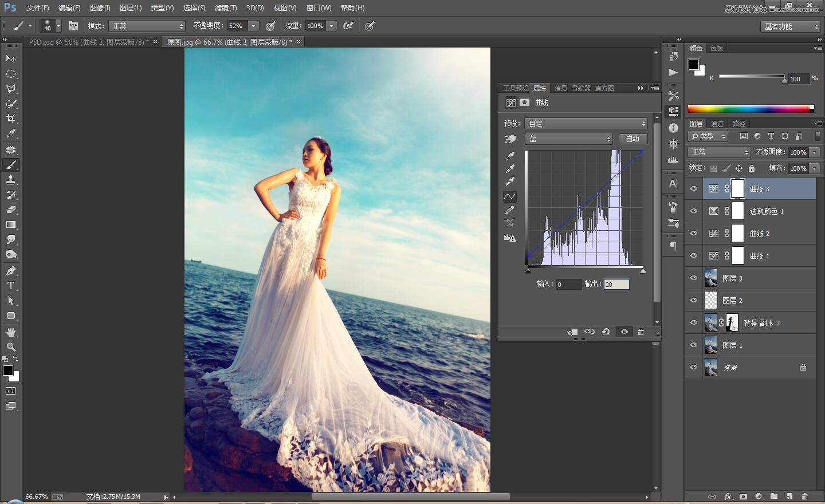
Task: Pick the Hand tool
Action: 11,332
